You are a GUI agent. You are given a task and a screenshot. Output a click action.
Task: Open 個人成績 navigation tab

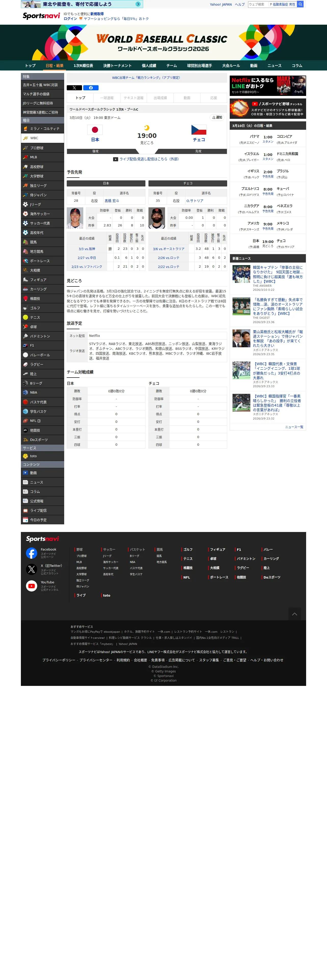(149, 65)
